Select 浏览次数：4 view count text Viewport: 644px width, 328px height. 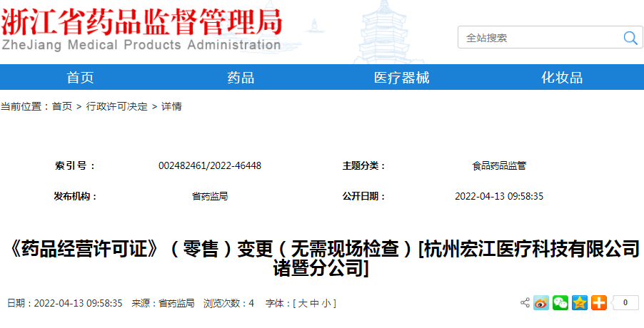pos(228,304)
